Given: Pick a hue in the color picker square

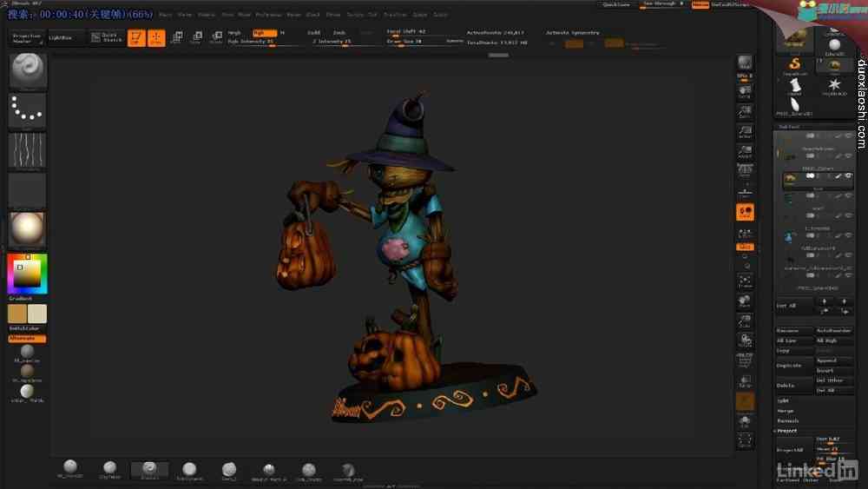Looking at the screenshot, I should click(28, 274).
